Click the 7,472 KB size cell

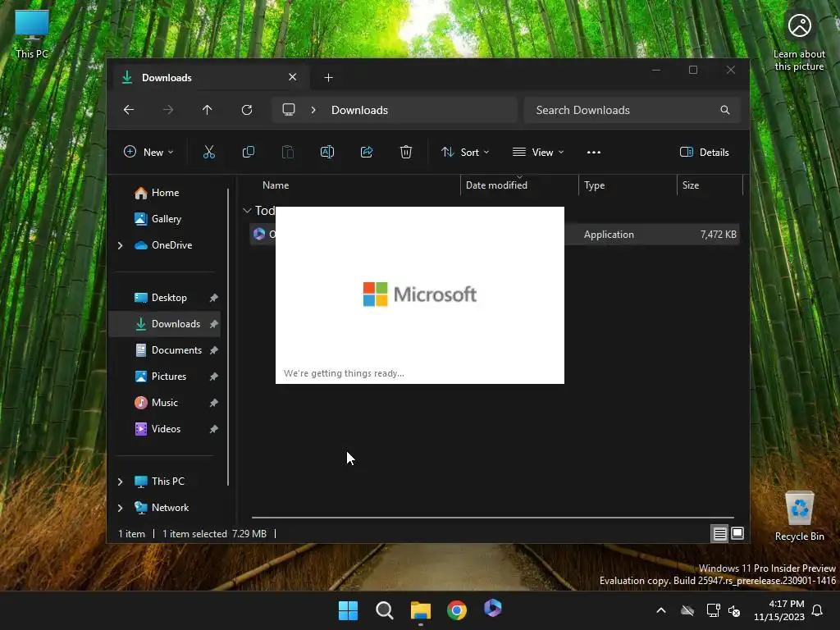pos(718,235)
